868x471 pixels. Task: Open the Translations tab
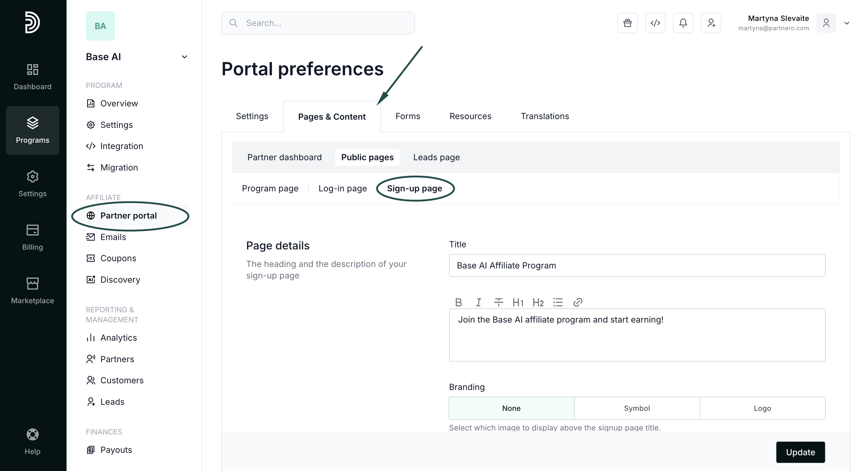(x=544, y=116)
